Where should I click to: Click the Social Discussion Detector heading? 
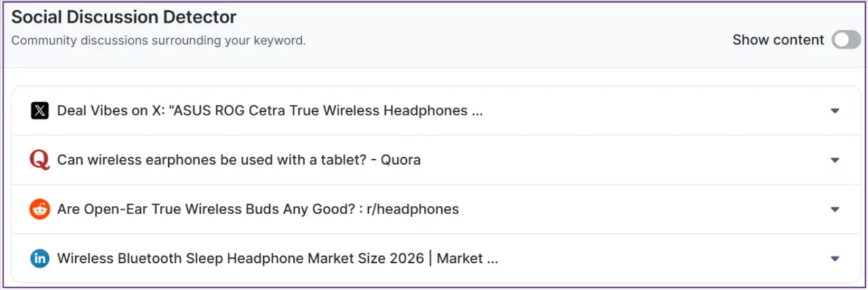(x=124, y=17)
